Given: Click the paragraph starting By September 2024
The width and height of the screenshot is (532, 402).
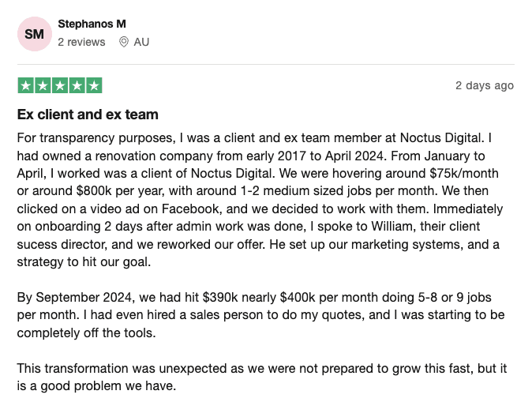Looking at the screenshot, I should [261, 315].
